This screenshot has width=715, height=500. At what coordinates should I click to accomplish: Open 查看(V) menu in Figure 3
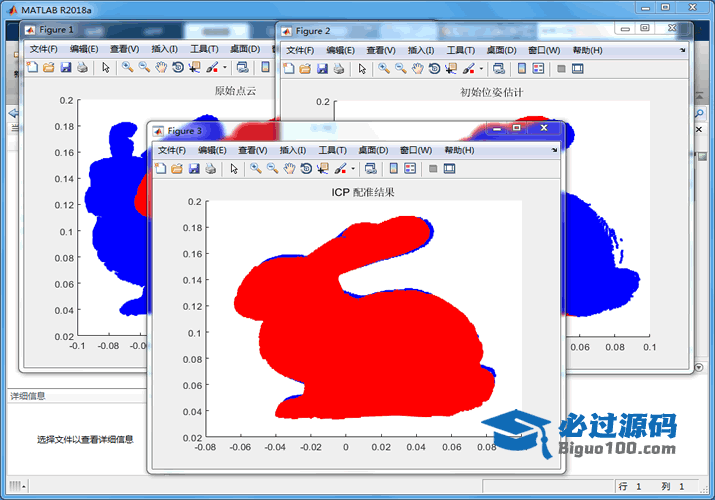(x=253, y=150)
